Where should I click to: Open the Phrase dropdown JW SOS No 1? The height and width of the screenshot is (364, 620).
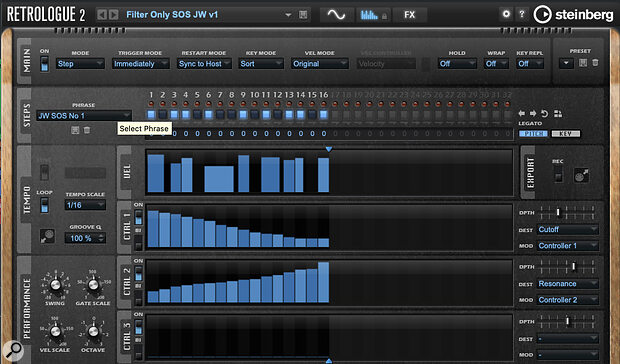[84, 115]
